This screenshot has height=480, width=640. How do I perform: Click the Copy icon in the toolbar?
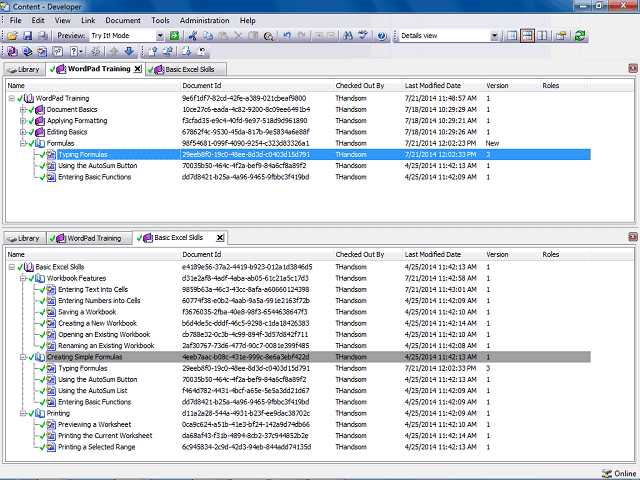point(208,36)
